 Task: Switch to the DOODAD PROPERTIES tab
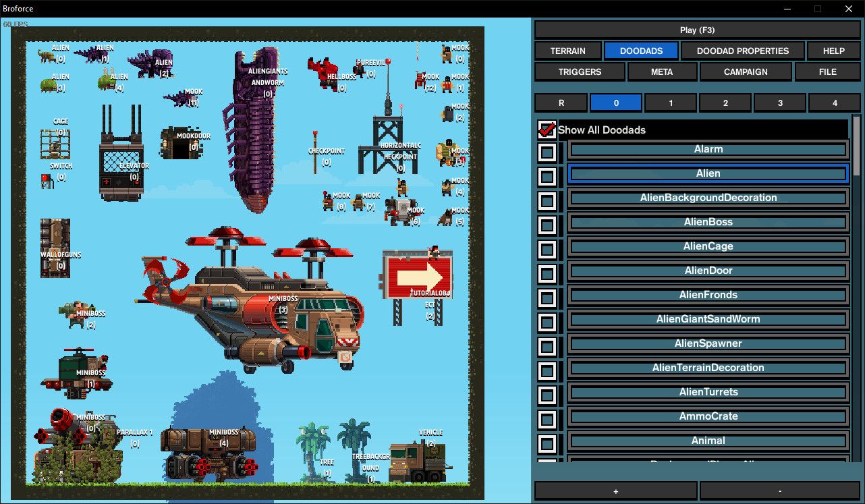[742, 51]
